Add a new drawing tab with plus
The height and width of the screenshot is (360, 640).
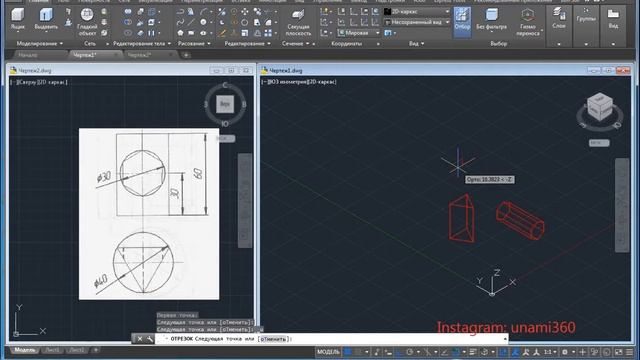pyautogui.click(x=186, y=55)
